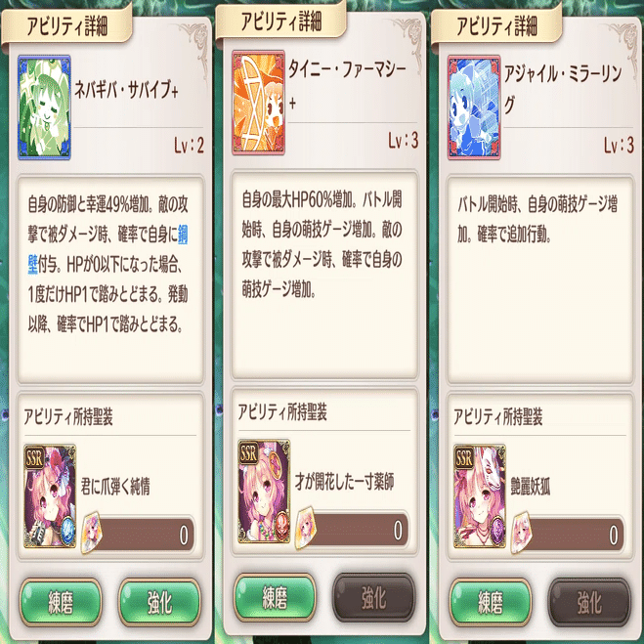Click the blue 鋼壁 keyword link
The image size is (644, 644).
[183, 235]
